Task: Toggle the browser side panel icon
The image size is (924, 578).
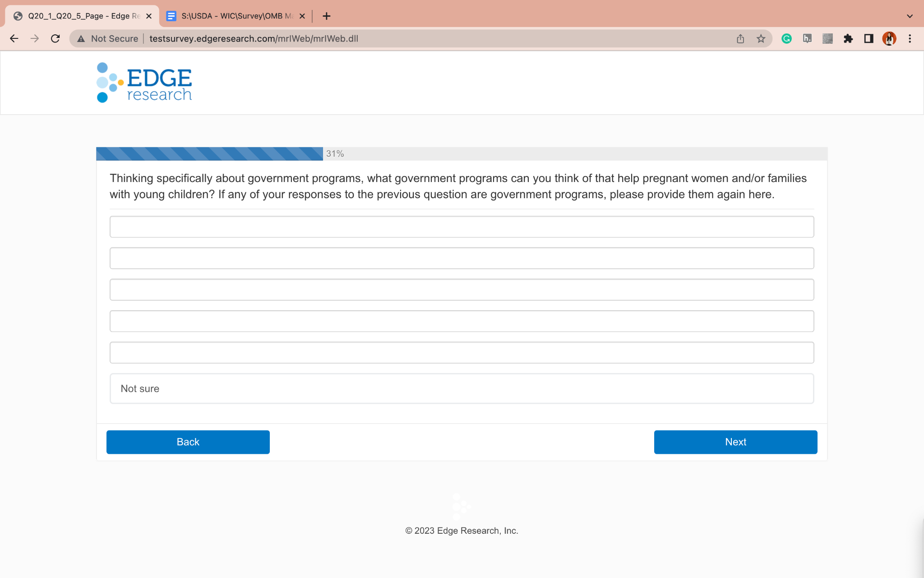Action: point(869,39)
